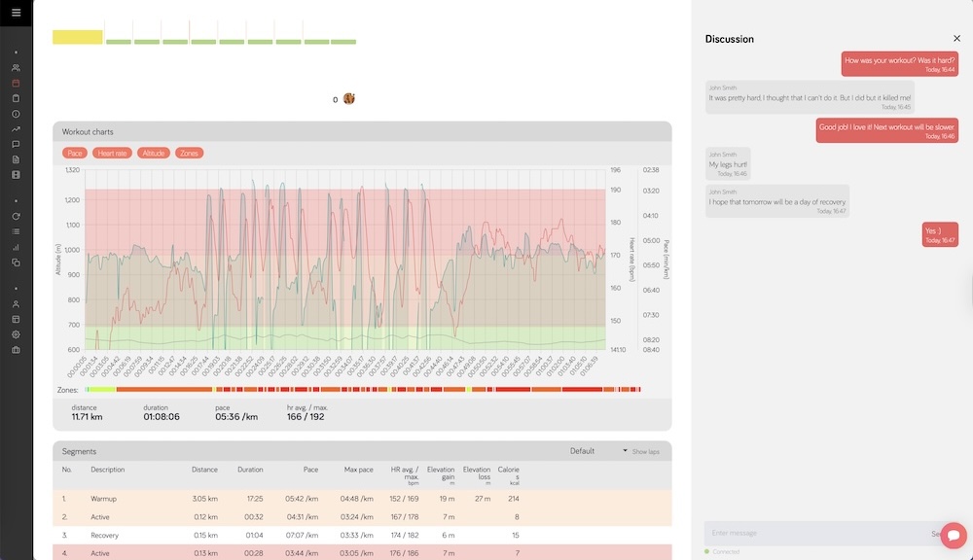
Task: Open the athletes panel from the sidebar
Action: 15,67
